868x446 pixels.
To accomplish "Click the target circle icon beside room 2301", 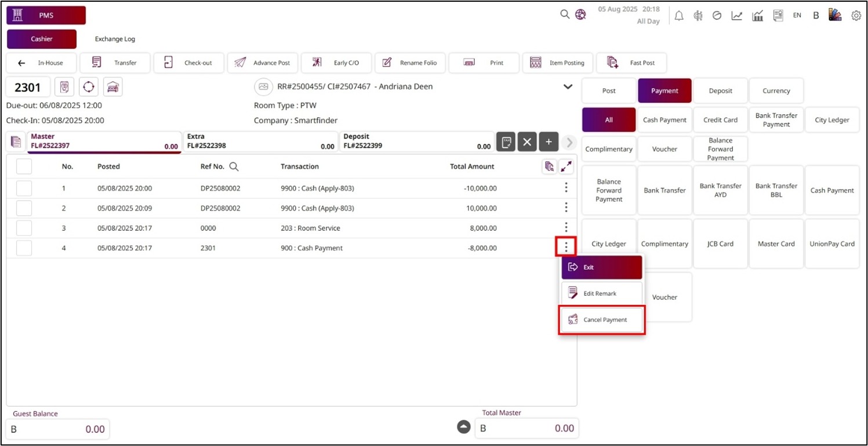I will 89,87.
